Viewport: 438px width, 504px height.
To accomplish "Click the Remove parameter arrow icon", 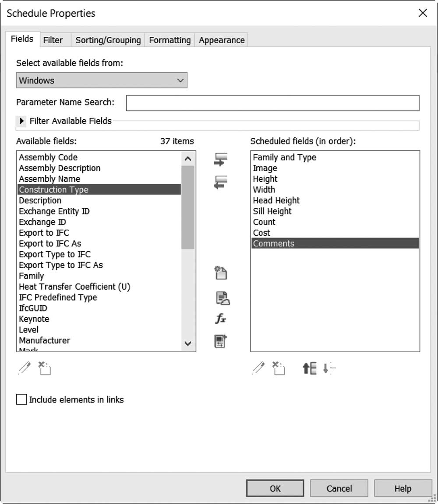I will 221,182.
